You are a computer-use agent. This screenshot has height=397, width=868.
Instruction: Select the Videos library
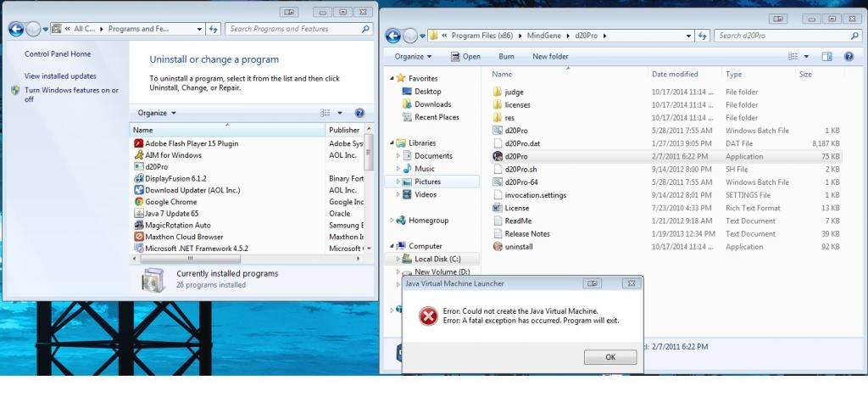pos(426,194)
